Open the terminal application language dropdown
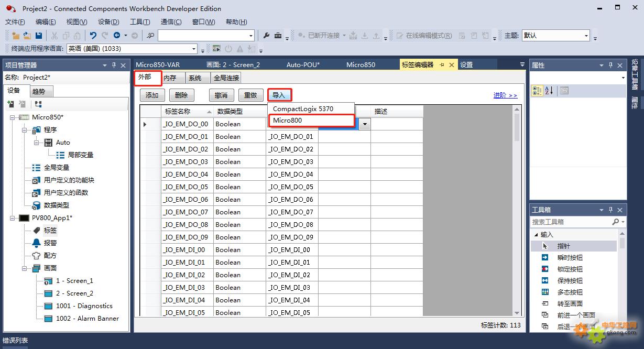Screen dimensions: 644x349 coord(194,49)
